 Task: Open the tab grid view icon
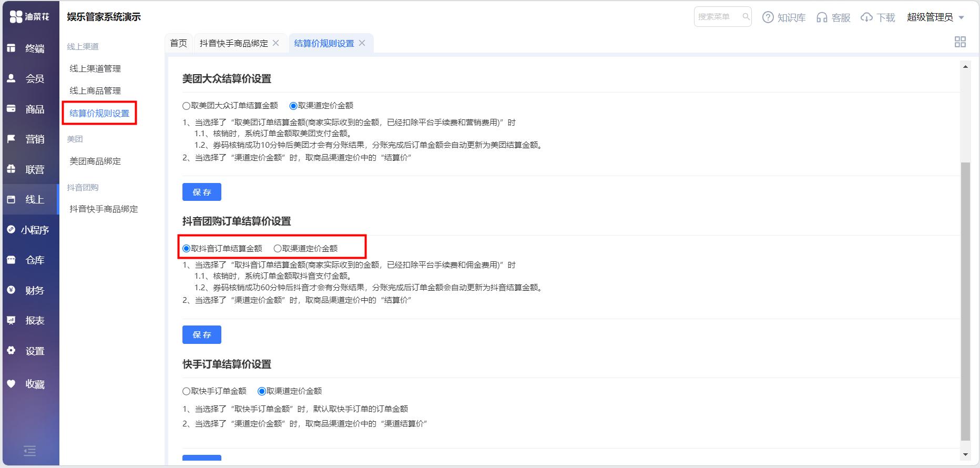coord(960,42)
